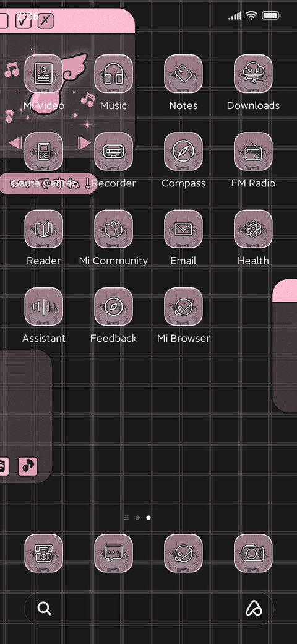The height and width of the screenshot is (644, 297).
Task: Open the Compass app
Action: tap(183, 152)
